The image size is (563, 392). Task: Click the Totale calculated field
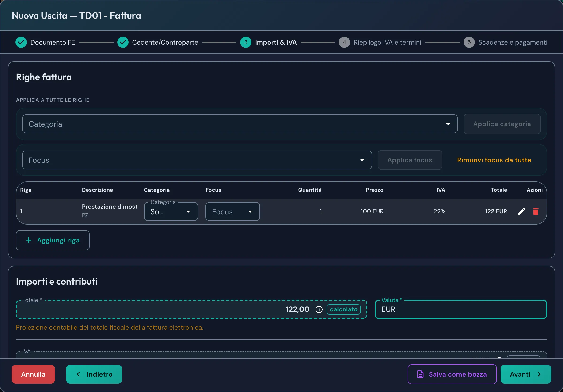191,309
